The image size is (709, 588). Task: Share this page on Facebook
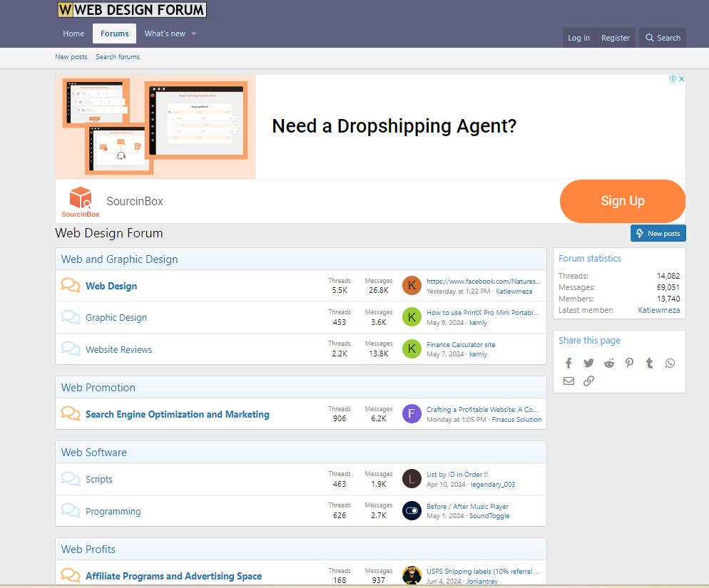(568, 363)
